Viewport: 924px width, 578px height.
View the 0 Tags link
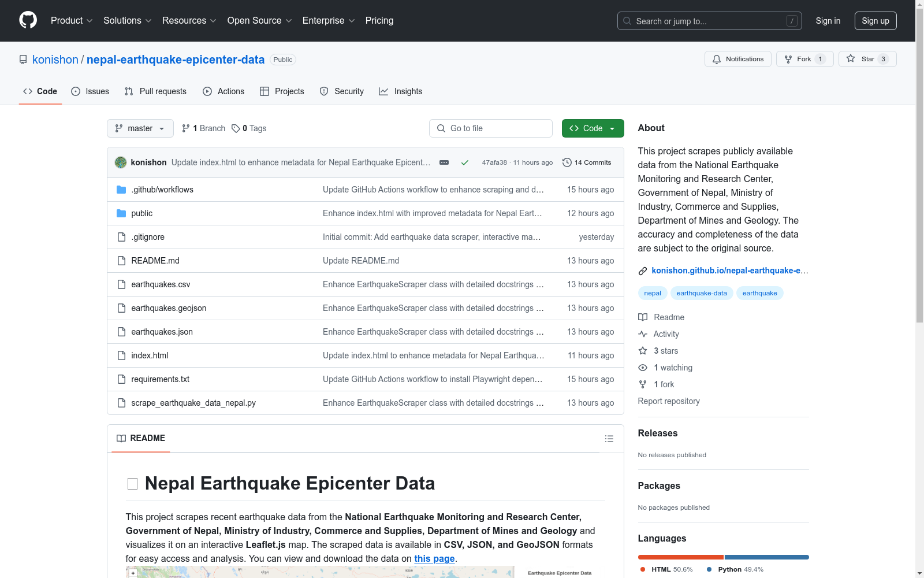coord(249,128)
